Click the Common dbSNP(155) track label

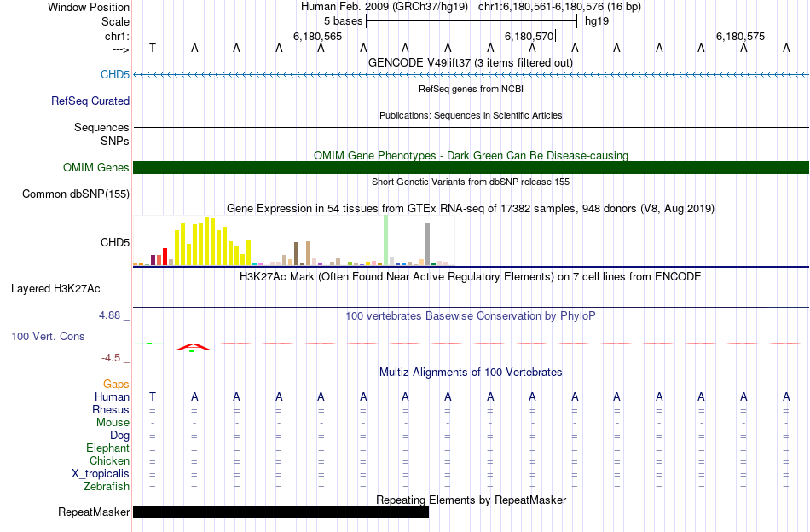[x=75, y=194]
